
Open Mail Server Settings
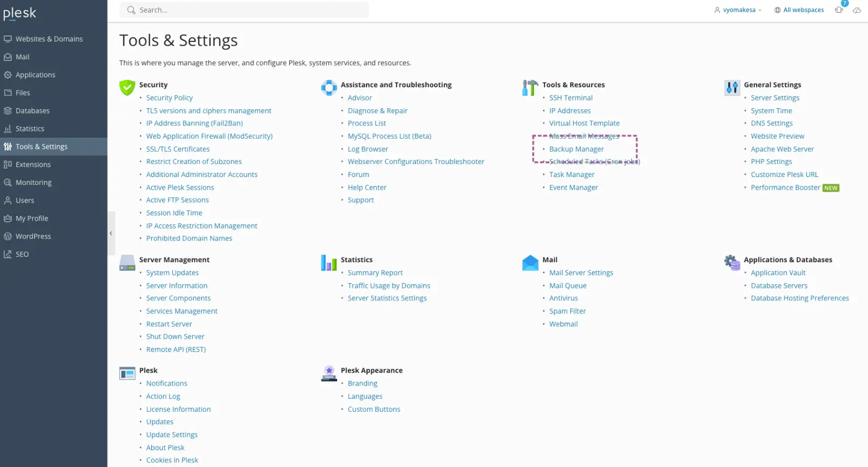(581, 273)
